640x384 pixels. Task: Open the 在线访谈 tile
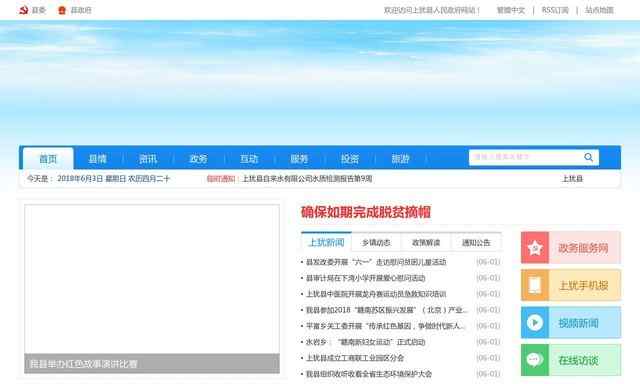click(571, 360)
